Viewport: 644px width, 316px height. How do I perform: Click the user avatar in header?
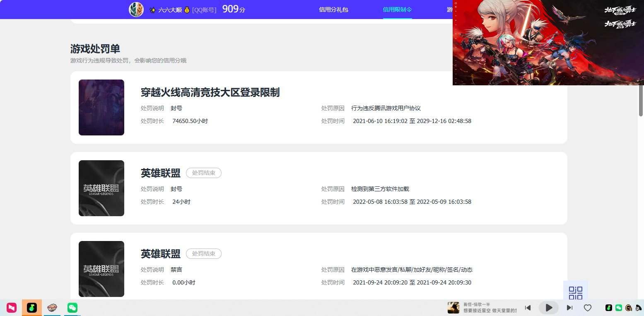(136, 9)
